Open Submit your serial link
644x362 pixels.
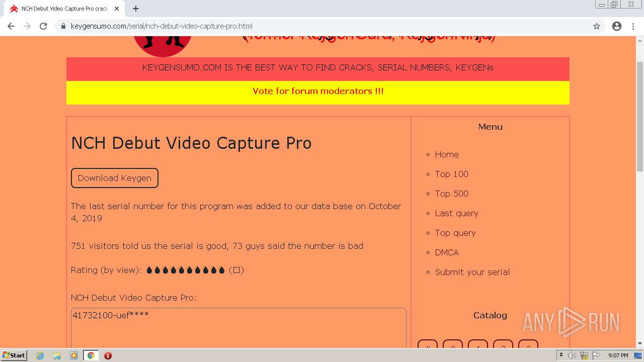coord(472,272)
